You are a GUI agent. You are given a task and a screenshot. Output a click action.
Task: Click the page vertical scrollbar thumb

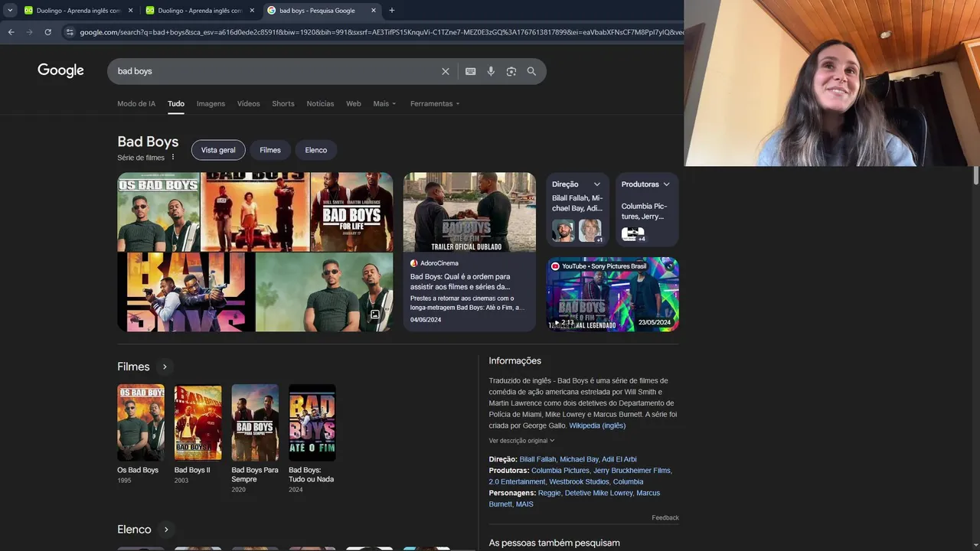975,175
